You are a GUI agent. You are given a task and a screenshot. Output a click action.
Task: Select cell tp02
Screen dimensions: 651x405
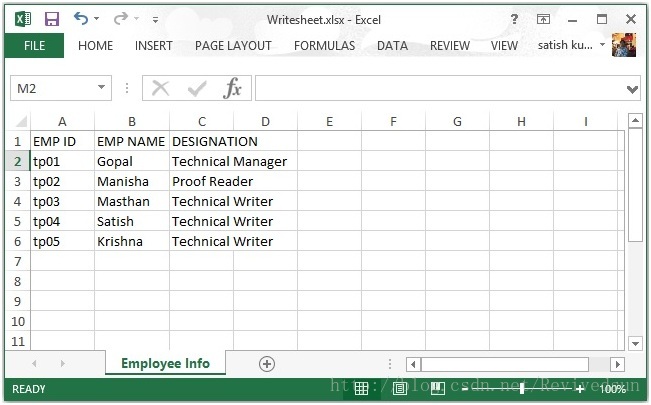[x=62, y=181]
